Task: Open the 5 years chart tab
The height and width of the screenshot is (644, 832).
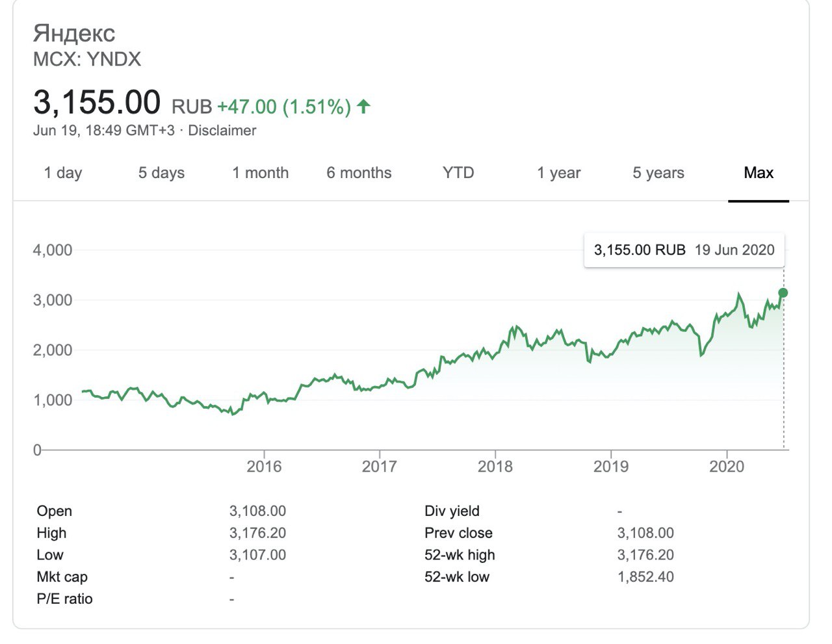Action: click(658, 173)
